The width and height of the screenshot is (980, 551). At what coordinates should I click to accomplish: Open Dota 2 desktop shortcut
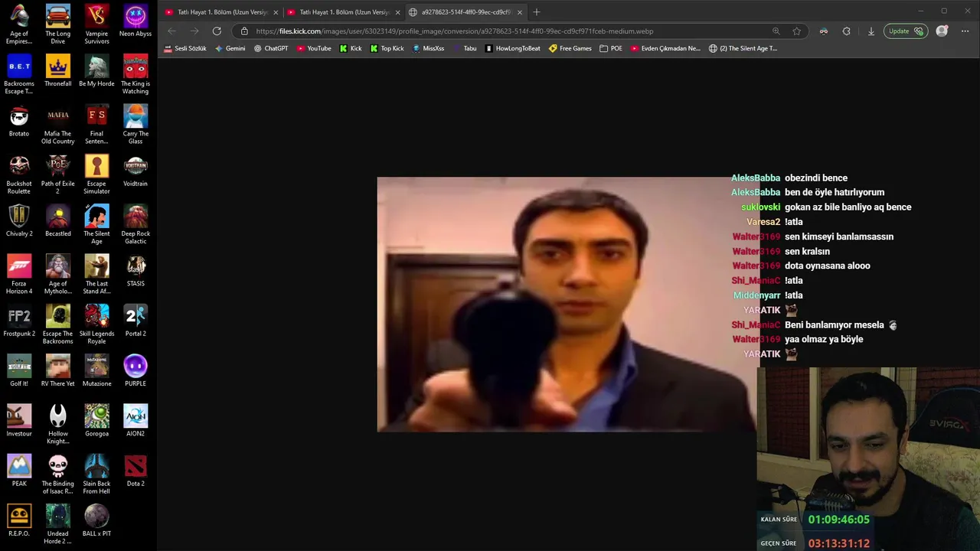[x=136, y=471]
